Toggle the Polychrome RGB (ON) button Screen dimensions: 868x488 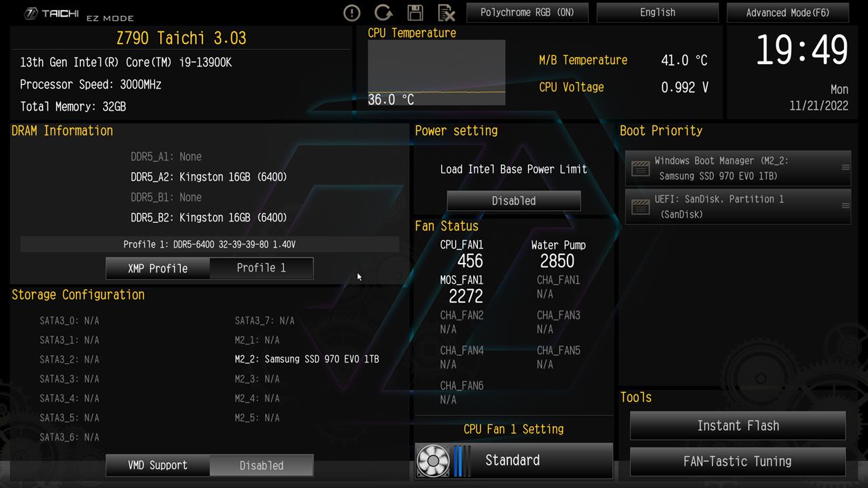click(527, 13)
